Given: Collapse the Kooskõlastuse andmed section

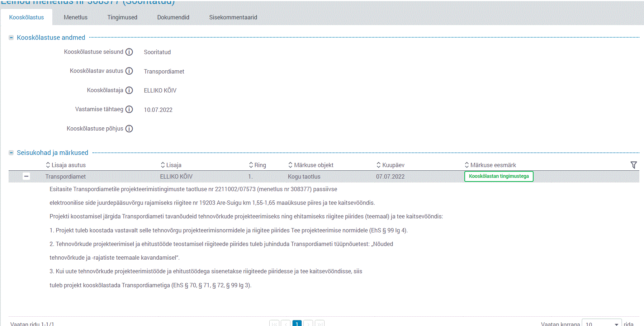Looking at the screenshot, I should pyautogui.click(x=11, y=38).
